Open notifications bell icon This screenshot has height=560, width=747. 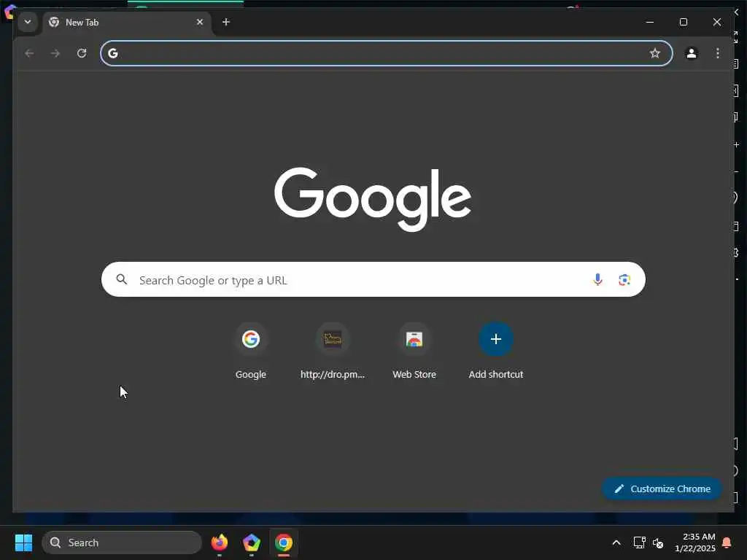pos(727,542)
